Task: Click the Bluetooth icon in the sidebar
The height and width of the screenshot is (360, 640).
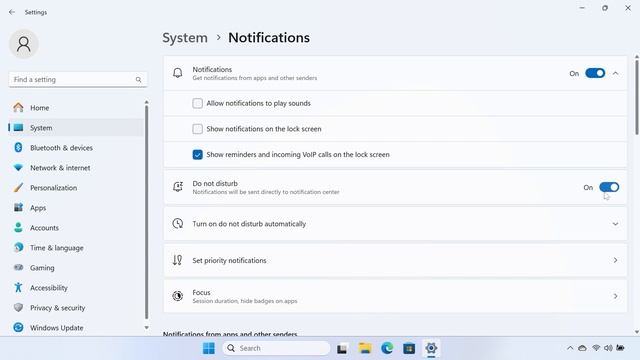Action: coord(18,147)
